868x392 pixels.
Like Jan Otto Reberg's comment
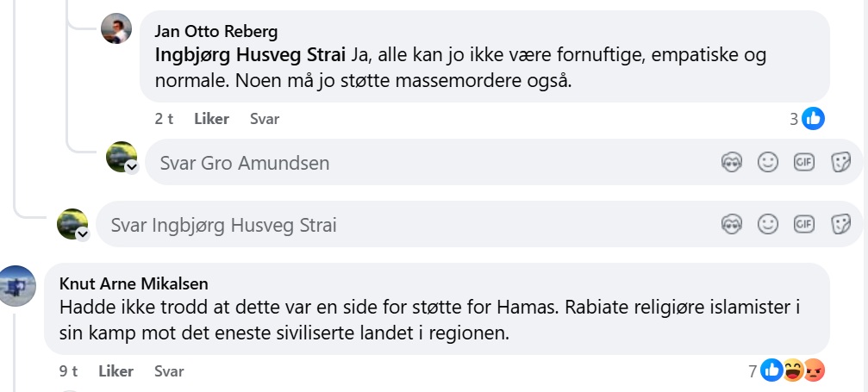pyautogui.click(x=211, y=119)
